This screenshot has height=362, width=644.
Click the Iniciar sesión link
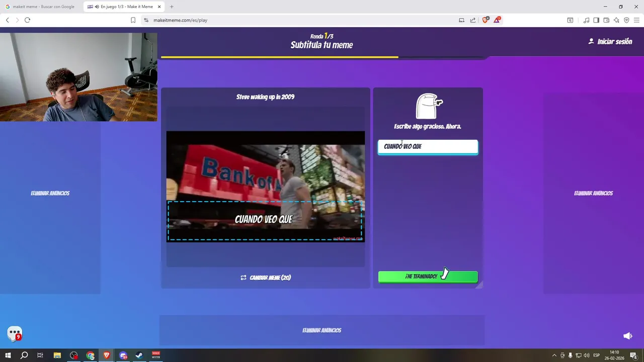614,42
